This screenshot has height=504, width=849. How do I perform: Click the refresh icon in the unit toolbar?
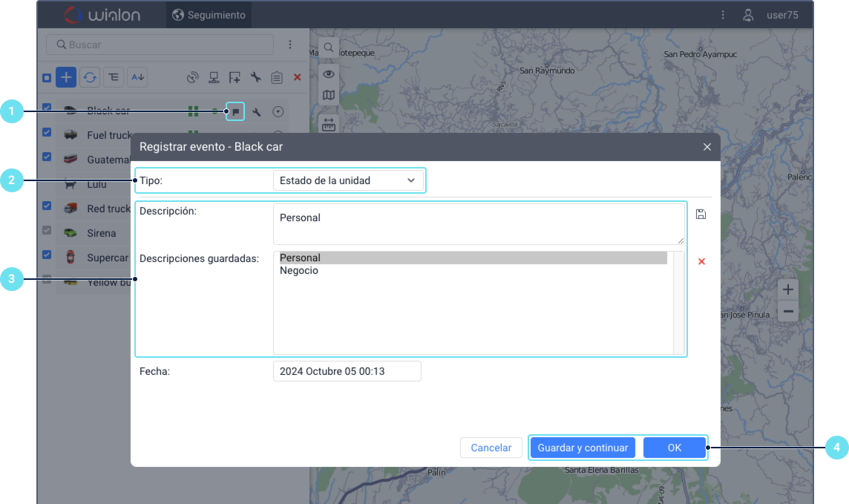90,77
